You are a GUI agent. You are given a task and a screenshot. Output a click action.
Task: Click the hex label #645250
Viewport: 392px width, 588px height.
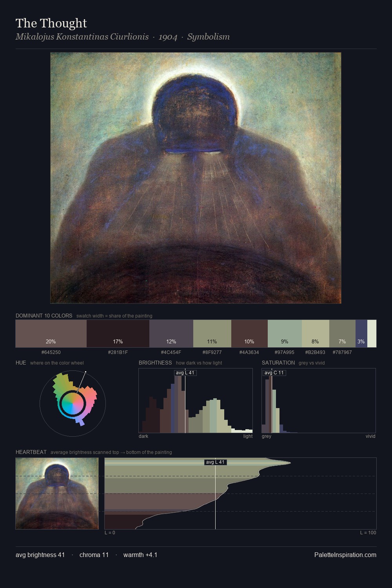coord(51,352)
